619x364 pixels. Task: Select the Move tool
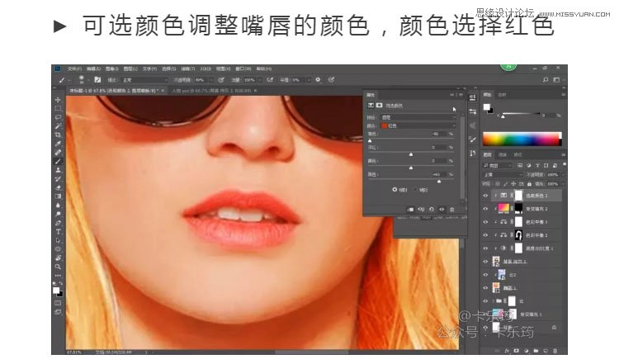pos(59,100)
